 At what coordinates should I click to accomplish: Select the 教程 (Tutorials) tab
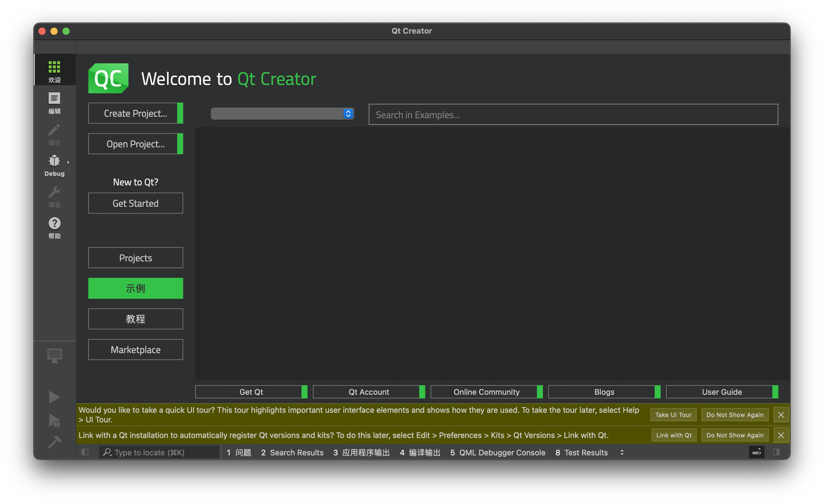tap(135, 319)
